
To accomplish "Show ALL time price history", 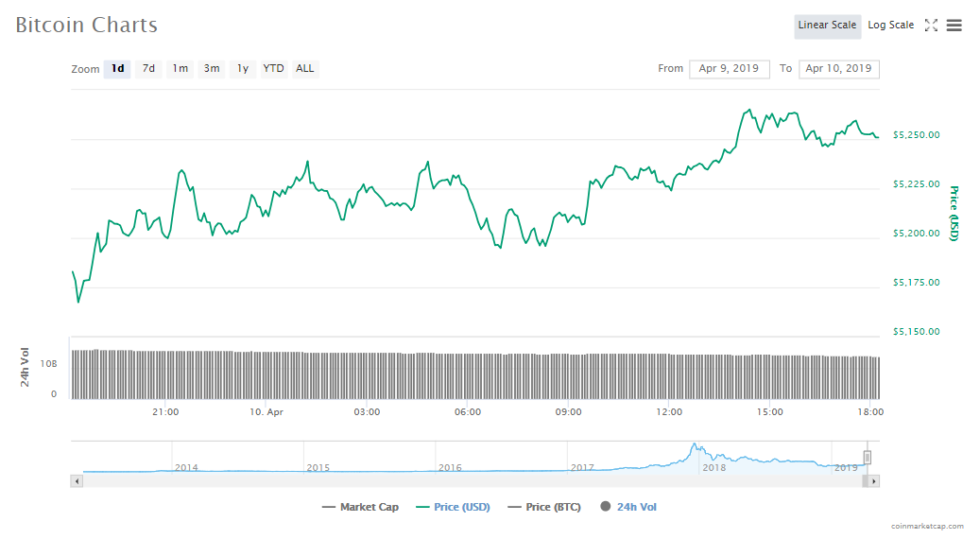I will coord(305,69).
